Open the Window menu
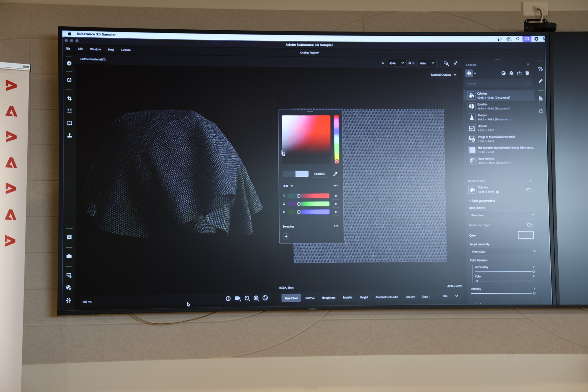The width and height of the screenshot is (588, 392). click(95, 49)
